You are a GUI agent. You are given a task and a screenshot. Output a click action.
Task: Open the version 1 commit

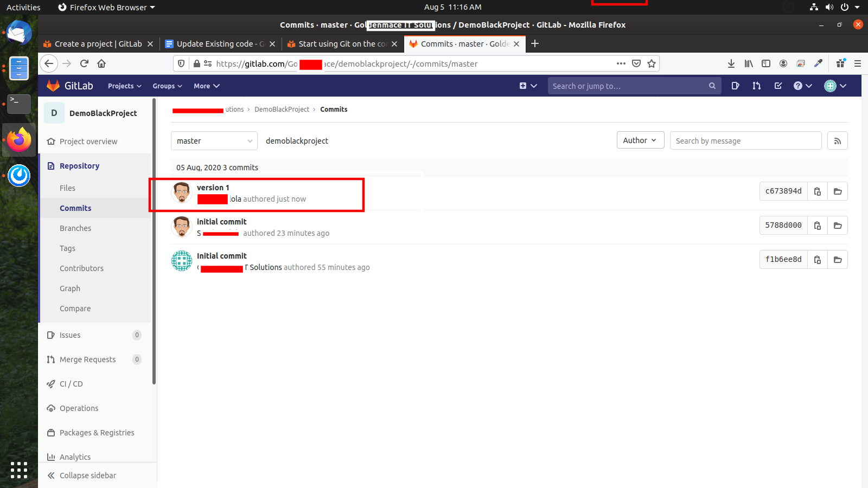point(213,188)
